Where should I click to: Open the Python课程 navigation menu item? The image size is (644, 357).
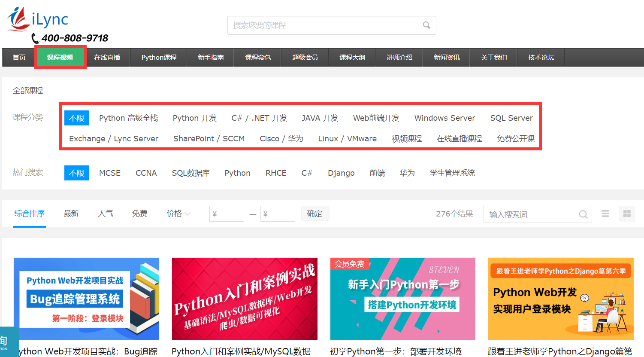(x=159, y=57)
